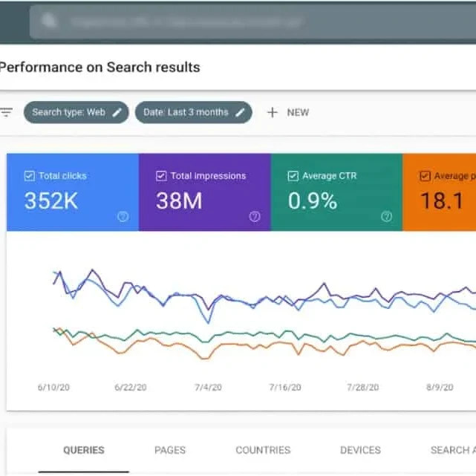Click the plus icon to add a filter
The height and width of the screenshot is (476, 476).
tap(273, 112)
